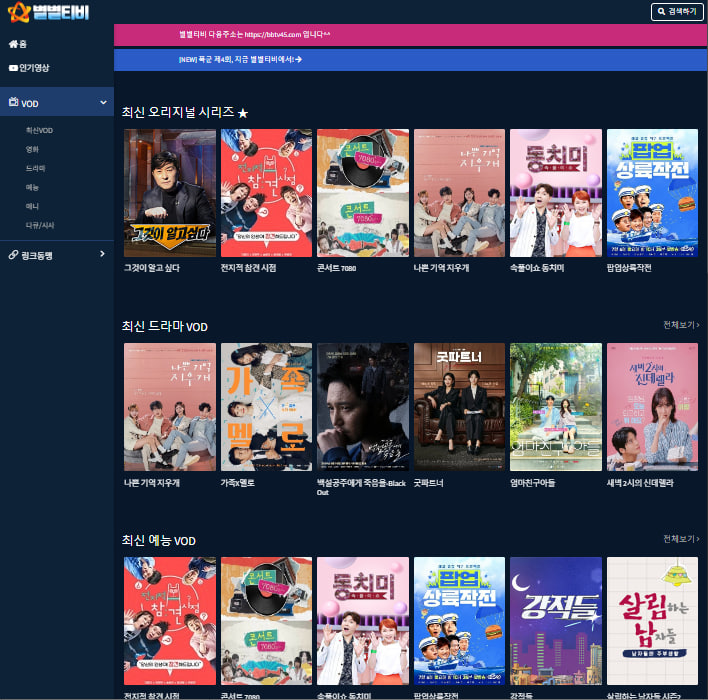Viewport: 708px width, 700px height.
Task: Select 영화 category in sidebar
Action: (32, 149)
